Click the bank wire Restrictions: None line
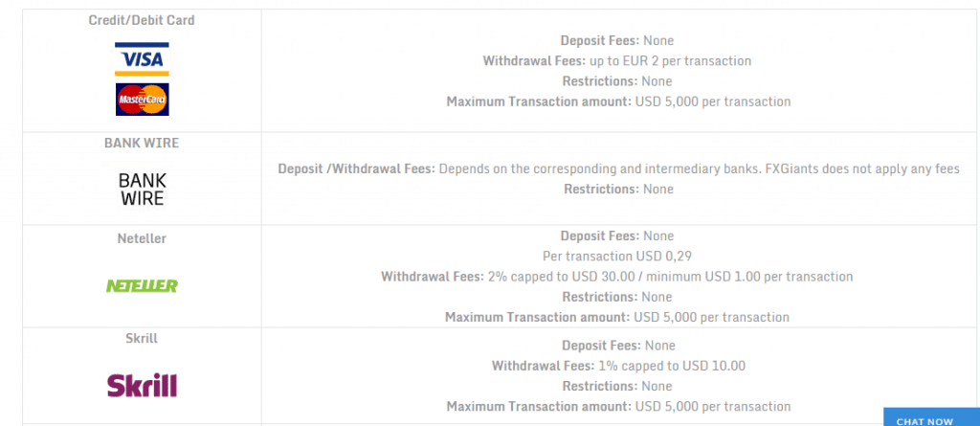Image resolution: width=980 pixels, height=426 pixels. (x=619, y=189)
